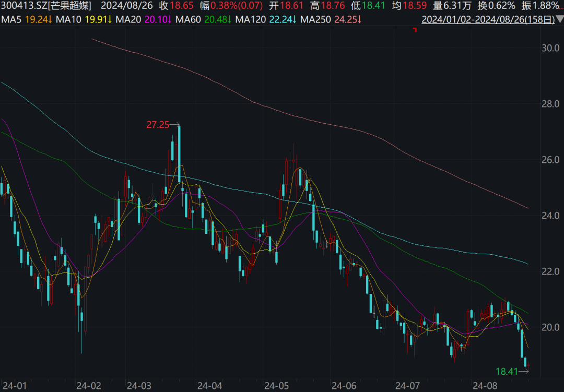Click the 26.0 price axis label

(x=550, y=160)
